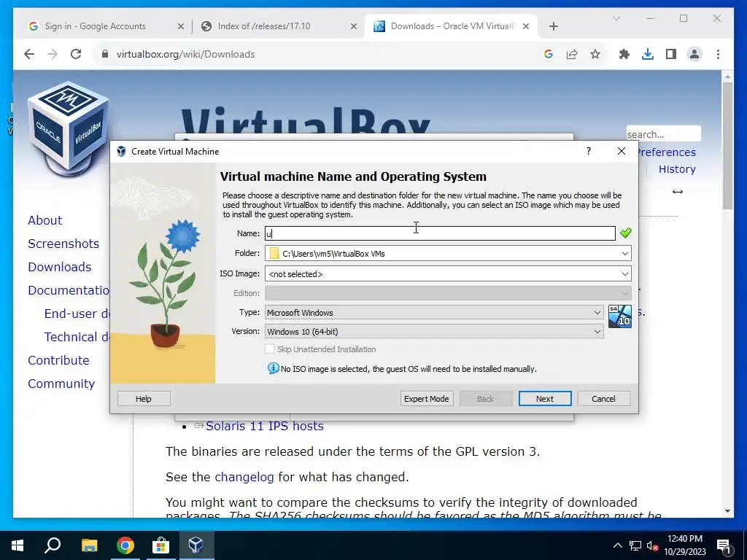Click the blue info icon near ISO message
Screen dimensions: 747x560
pos(273,368)
